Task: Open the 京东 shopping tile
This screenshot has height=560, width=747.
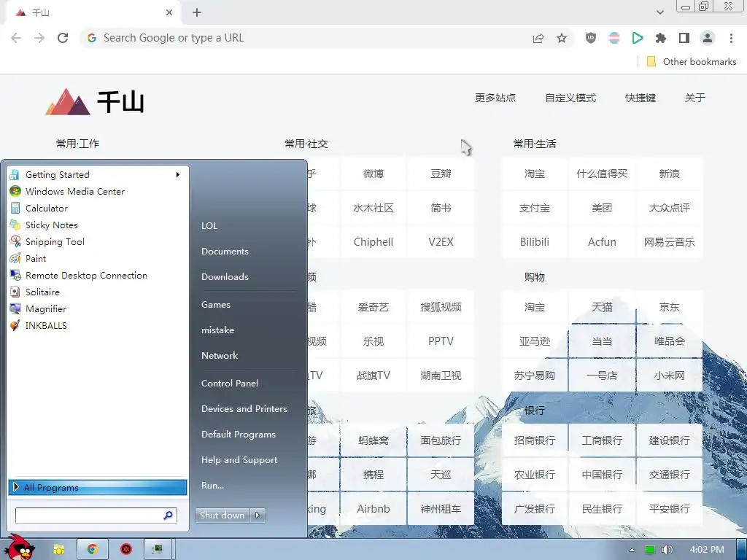Action: click(x=670, y=307)
